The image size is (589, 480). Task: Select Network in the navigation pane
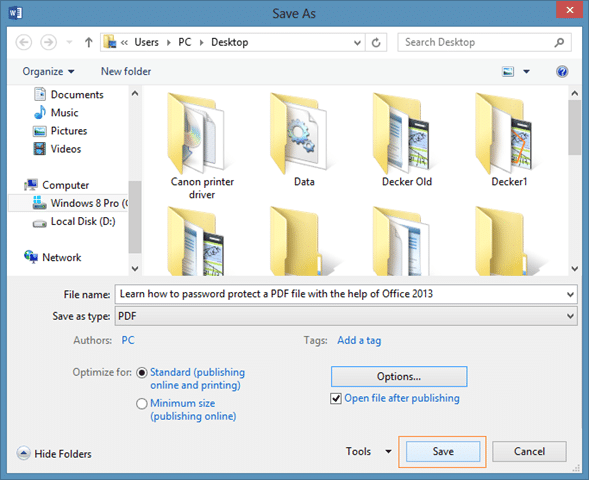53,257
